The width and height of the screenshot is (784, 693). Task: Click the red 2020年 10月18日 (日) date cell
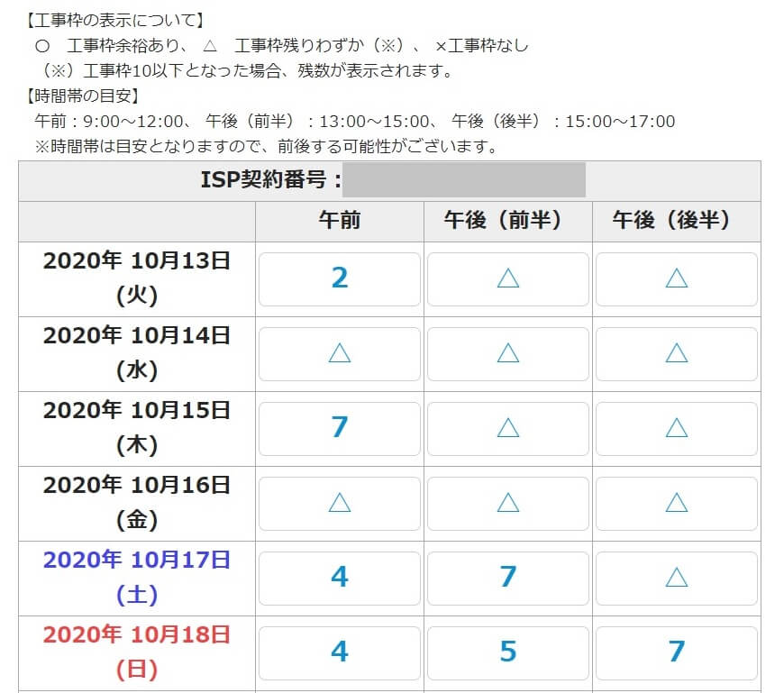[x=137, y=653]
